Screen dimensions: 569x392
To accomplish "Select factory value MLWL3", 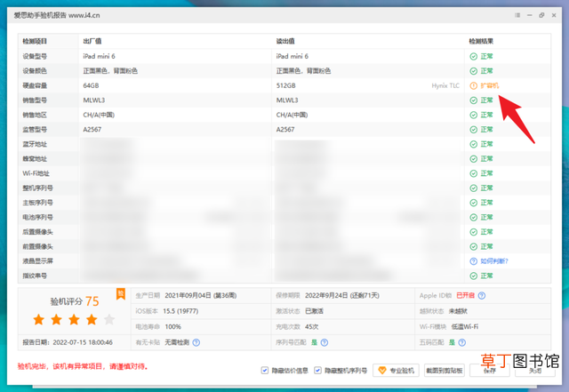I will coord(94,100).
